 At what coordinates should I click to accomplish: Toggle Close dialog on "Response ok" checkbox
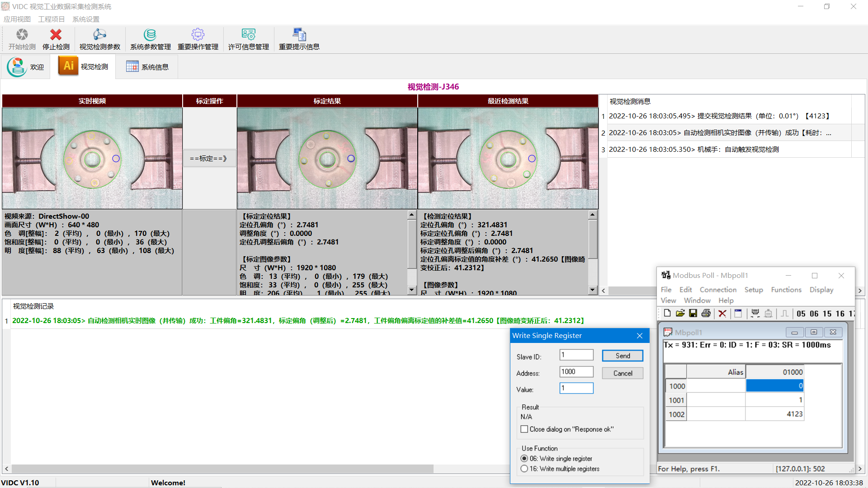524,429
